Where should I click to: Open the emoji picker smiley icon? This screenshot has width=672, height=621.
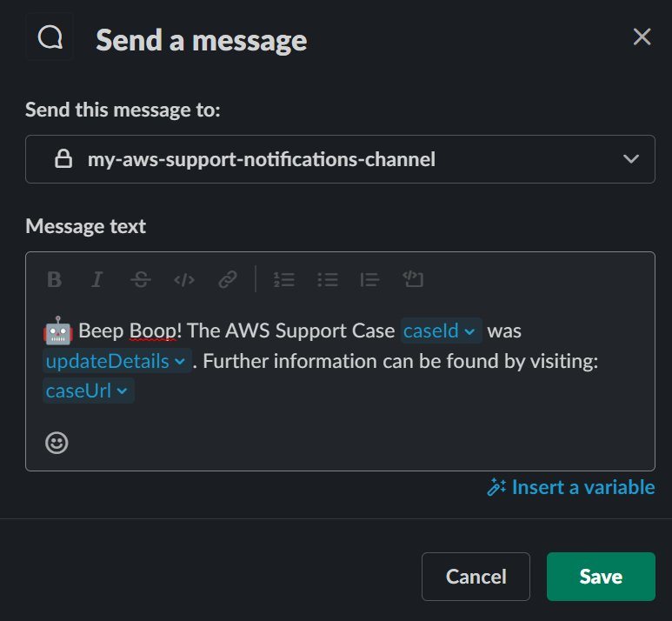click(57, 443)
